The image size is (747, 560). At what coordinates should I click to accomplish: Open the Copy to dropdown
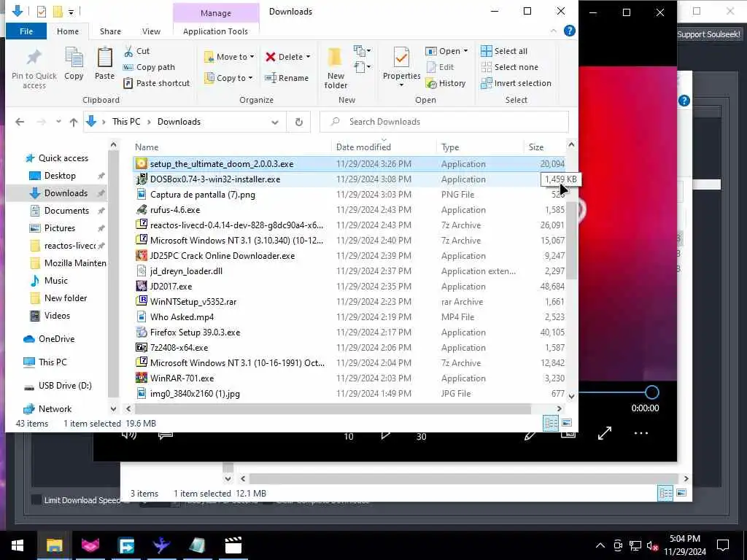(228, 78)
